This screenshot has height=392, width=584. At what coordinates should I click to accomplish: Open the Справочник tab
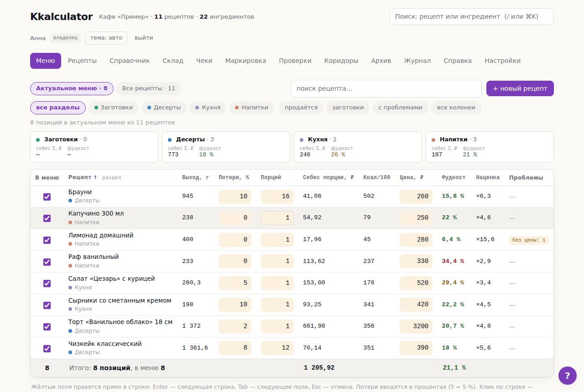[130, 61]
